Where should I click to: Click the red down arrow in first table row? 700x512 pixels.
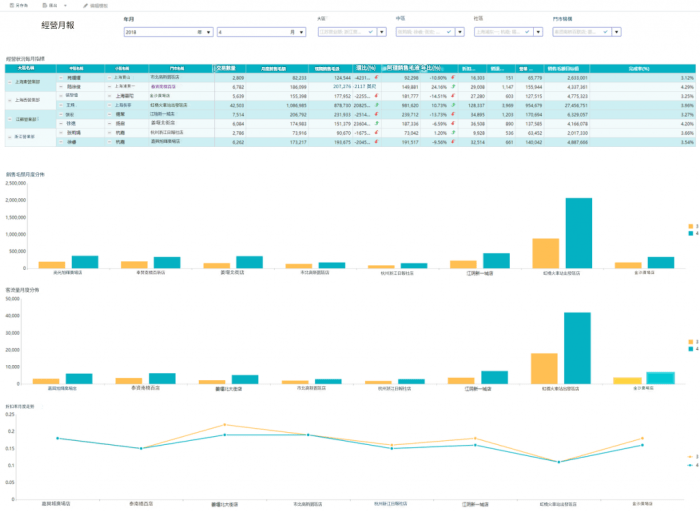(x=376, y=77)
